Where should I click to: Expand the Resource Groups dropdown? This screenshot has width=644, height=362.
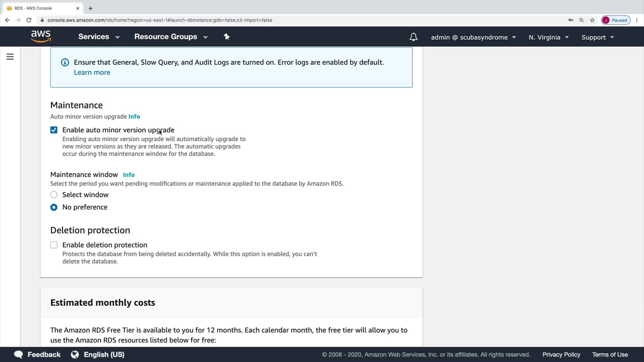(x=171, y=37)
